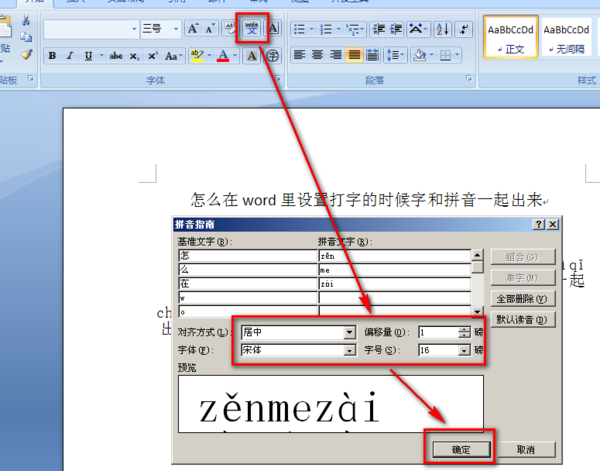Center align the text
Image resolution: width=600 pixels, height=471 pixels.
pyautogui.click(x=317, y=55)
